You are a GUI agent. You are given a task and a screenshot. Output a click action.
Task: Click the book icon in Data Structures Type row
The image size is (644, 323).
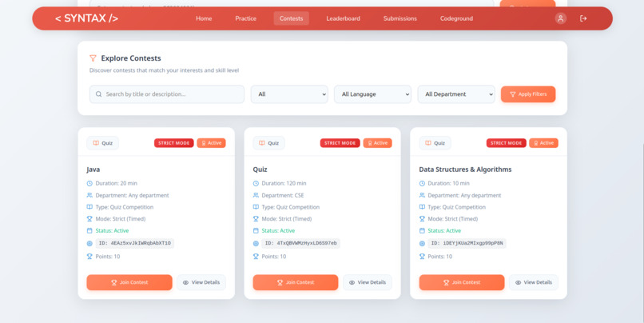coord(422,207)
